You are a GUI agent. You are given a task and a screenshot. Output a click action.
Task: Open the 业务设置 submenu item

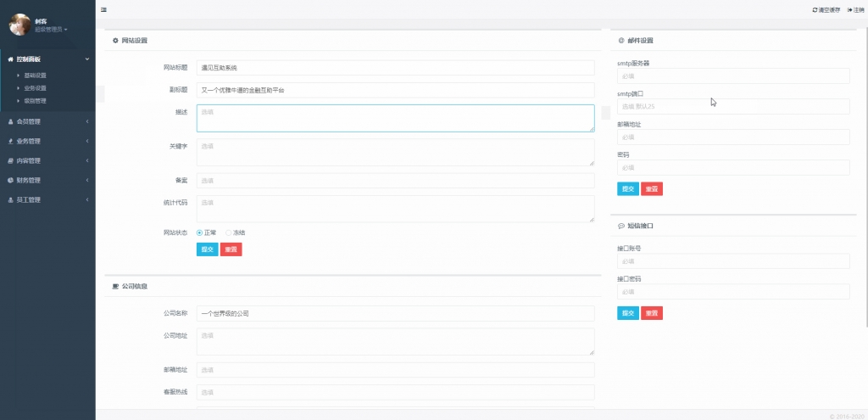(x=36, y=87)
